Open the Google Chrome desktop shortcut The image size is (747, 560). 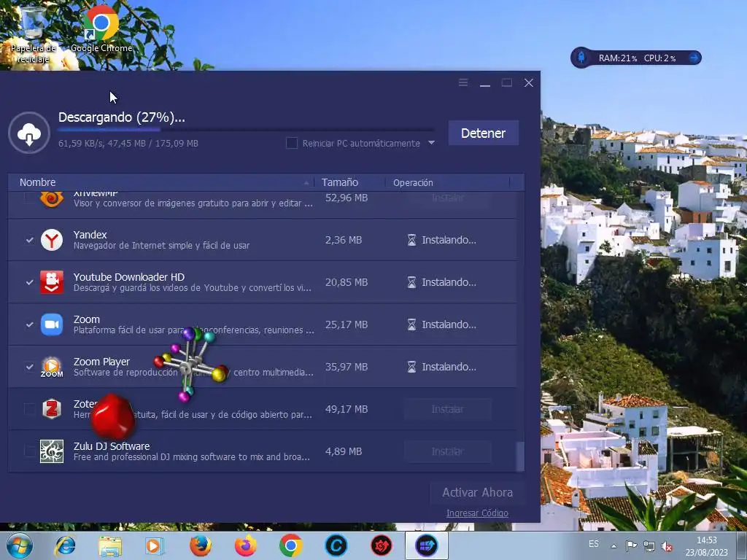point(101,28)
